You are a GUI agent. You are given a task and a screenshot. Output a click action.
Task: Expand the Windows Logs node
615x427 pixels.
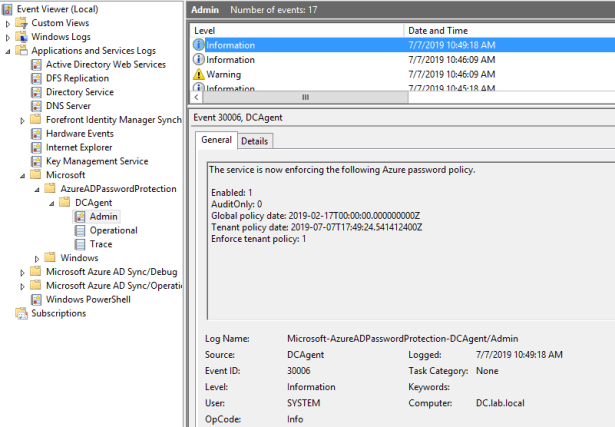pyautogui.click(x=9, y=37)
